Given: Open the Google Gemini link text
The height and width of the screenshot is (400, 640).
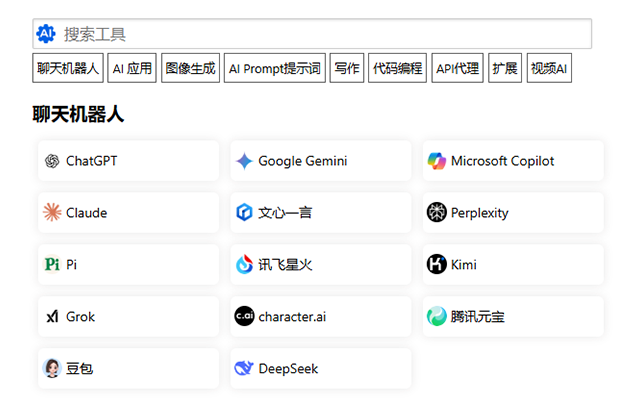Looking at the screenshot, I should 302,161.
